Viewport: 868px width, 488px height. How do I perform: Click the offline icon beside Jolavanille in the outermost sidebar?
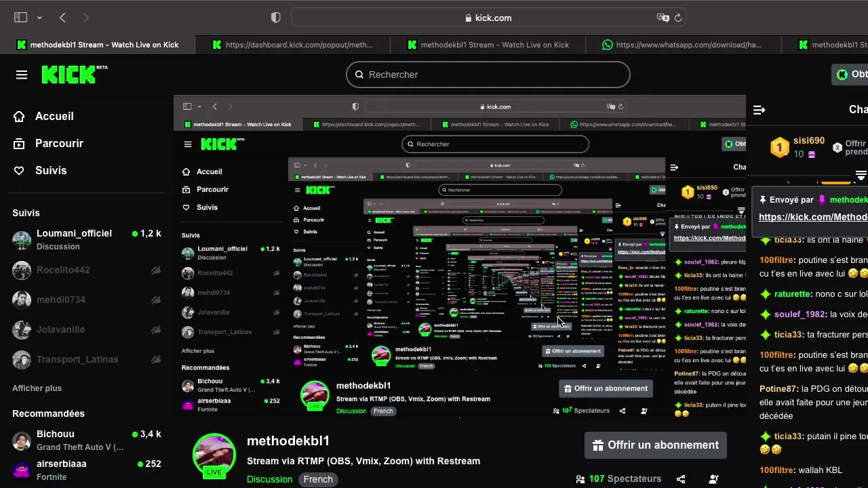(x=156, y=329)
